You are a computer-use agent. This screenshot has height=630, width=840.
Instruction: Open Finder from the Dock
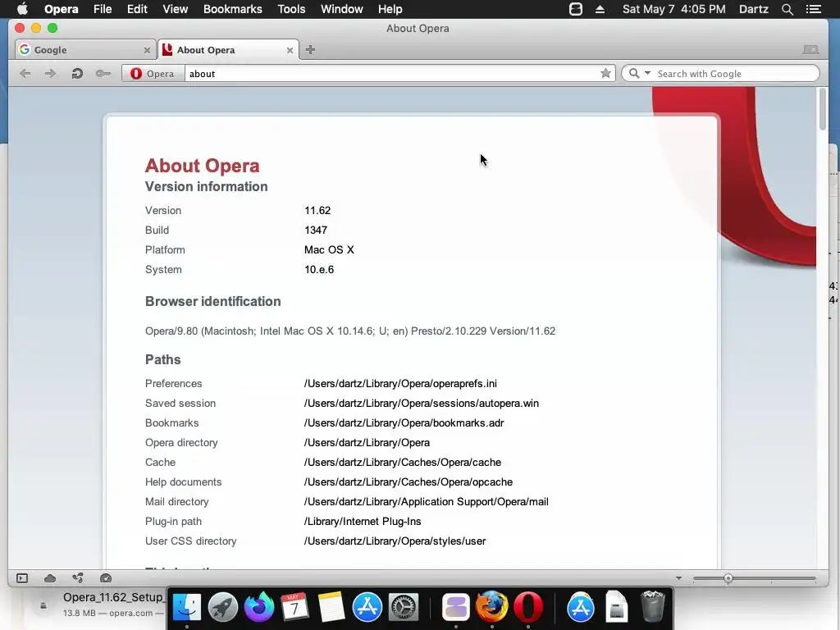186,608
